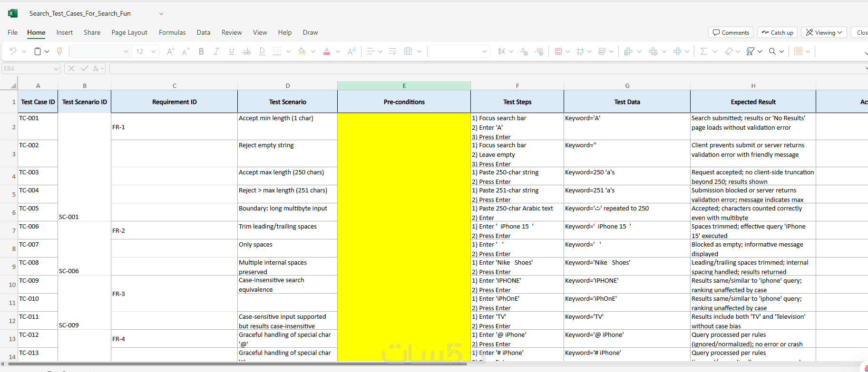Click the AutoSum sigma icon
The height and width of the screenshot is (372, 868).
click(703, 51)
